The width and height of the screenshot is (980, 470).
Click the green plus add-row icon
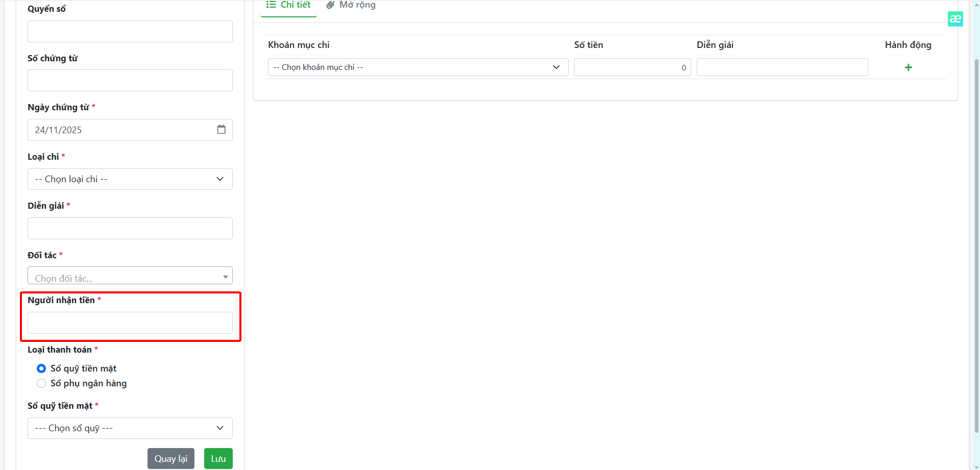click(x=908, y=67)
